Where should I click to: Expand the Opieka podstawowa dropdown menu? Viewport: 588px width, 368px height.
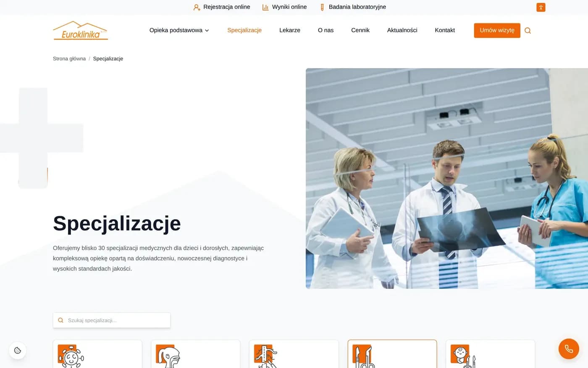pos(179,30)
